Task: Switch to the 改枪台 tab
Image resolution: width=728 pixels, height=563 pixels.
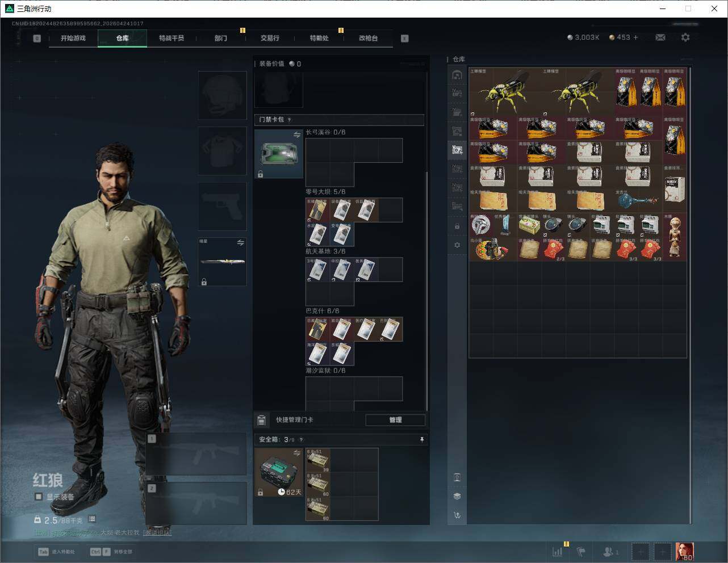Action: click(x=368, y=38)
